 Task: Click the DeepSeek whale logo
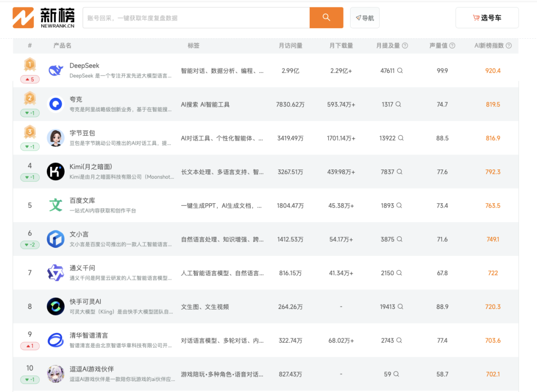55,71
